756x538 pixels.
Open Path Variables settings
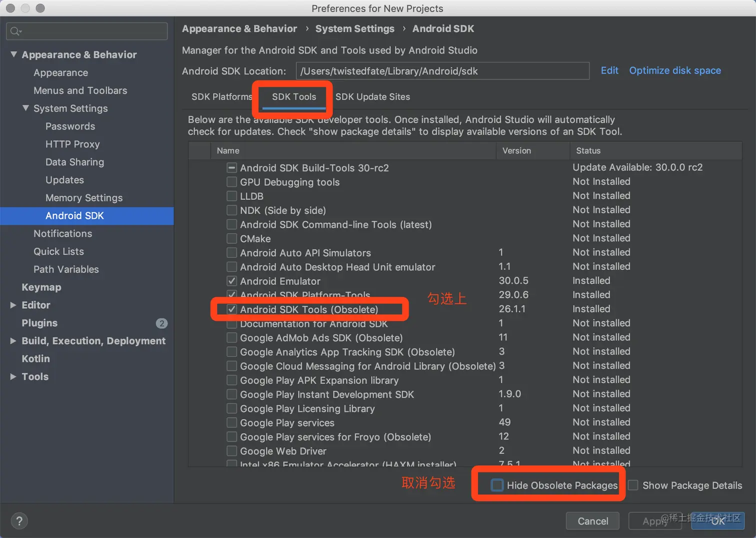[x=66, y=269]
